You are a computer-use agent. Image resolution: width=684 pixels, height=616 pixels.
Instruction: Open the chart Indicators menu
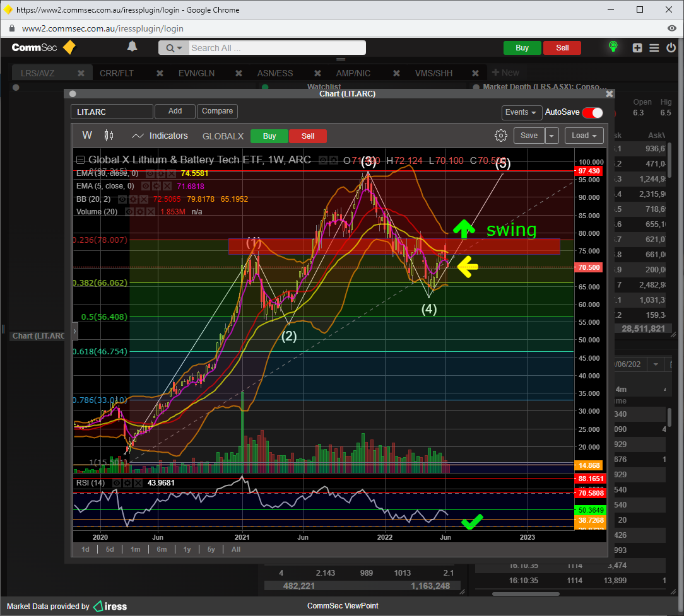pyautogui.click(x=160, y=136)
